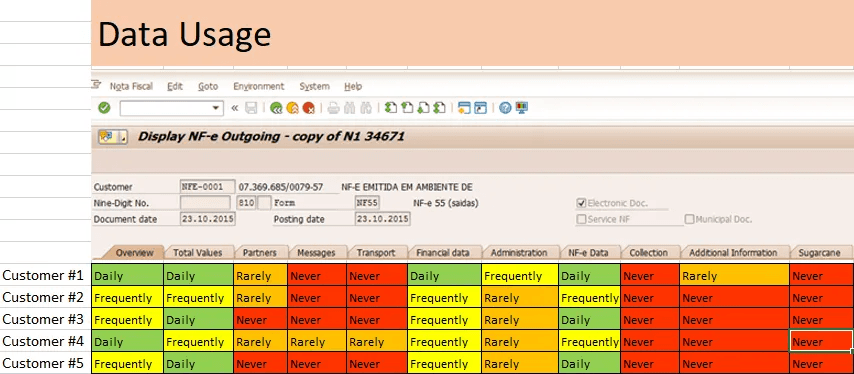Click the Find binoculars icon
This screenshot has width=854, height=374.
pyautogui.click(x=350, y=108)
